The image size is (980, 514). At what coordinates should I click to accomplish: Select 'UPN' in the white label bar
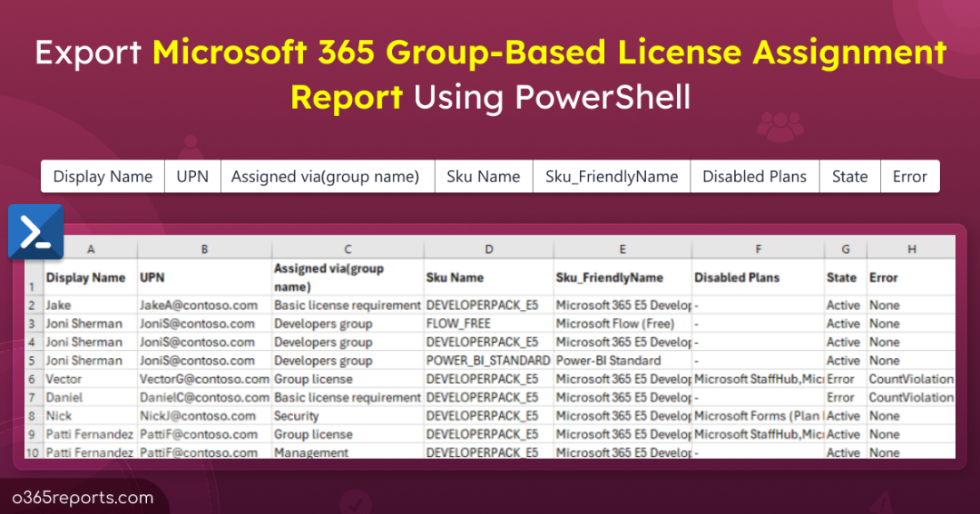pos(192,177)
